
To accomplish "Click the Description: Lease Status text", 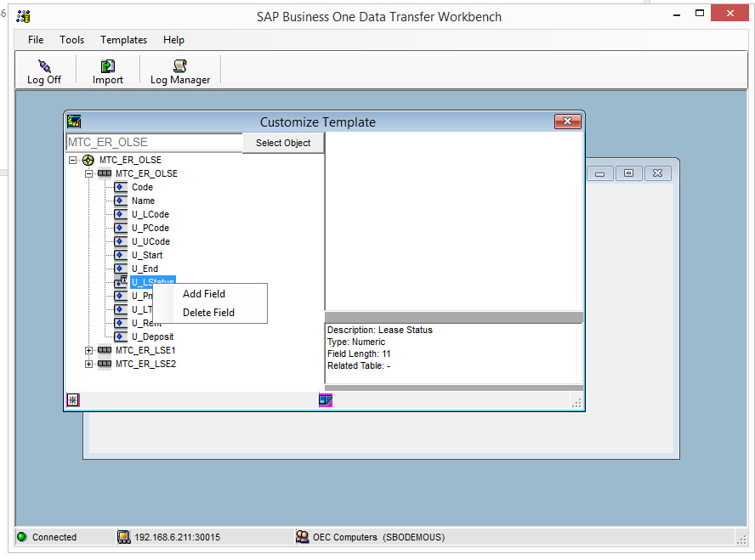I will (380, 330).
